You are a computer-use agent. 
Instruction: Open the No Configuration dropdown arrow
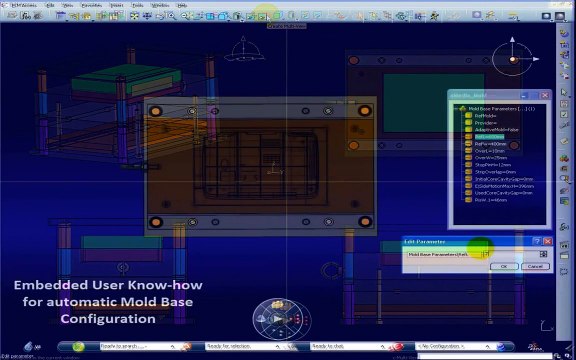coord(488,346)
